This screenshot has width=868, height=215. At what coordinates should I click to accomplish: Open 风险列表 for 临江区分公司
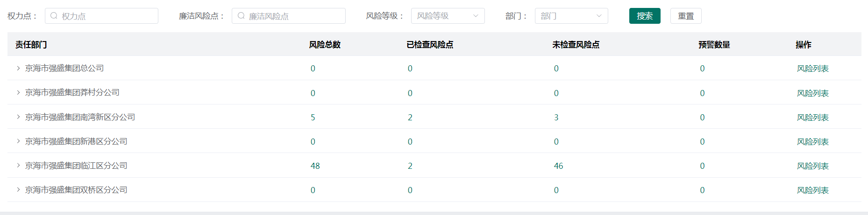812,166
